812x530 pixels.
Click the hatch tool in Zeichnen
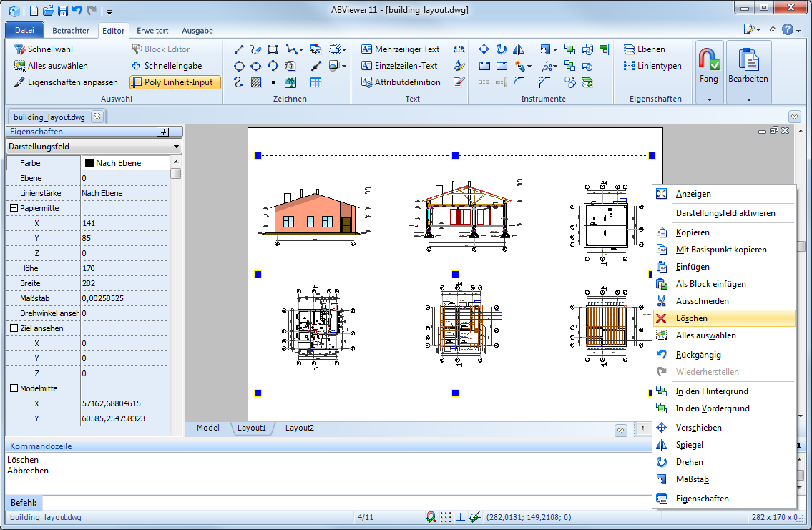pyautogui.click(x=255, y=82)
